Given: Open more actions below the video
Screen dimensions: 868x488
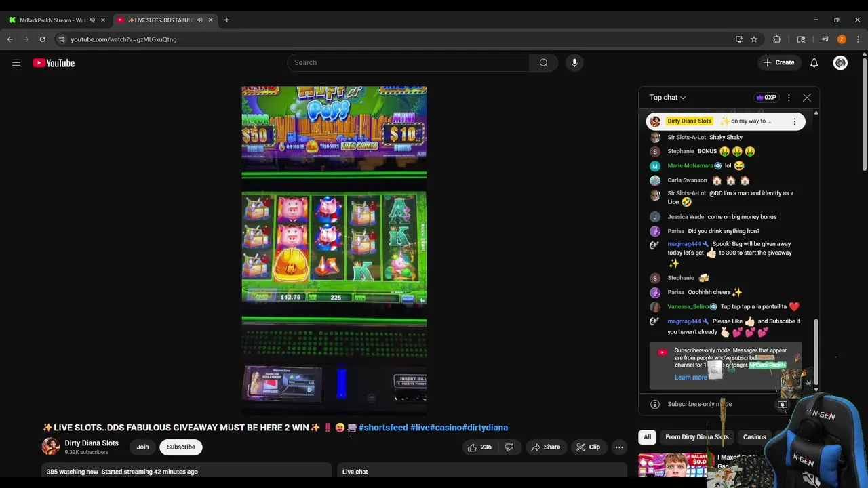Looking at the screenshot, I should pyautogui.click(x=619, y=447).
